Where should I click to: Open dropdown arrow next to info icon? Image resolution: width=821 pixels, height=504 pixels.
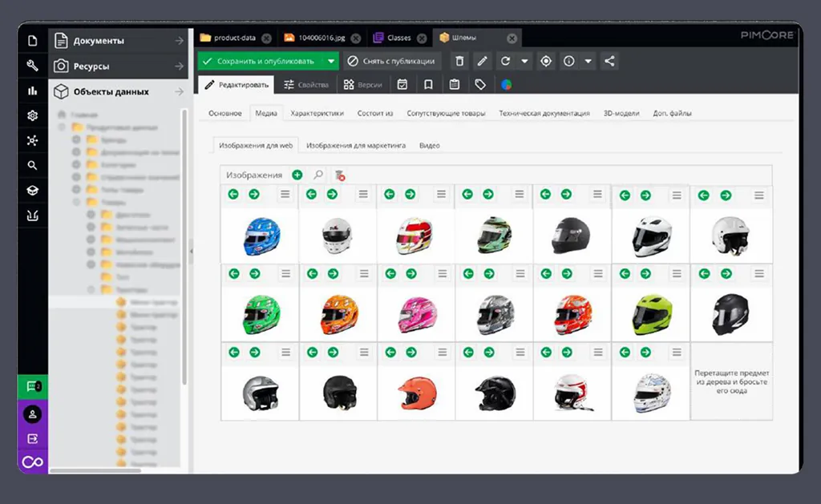[x=588, y=61]
